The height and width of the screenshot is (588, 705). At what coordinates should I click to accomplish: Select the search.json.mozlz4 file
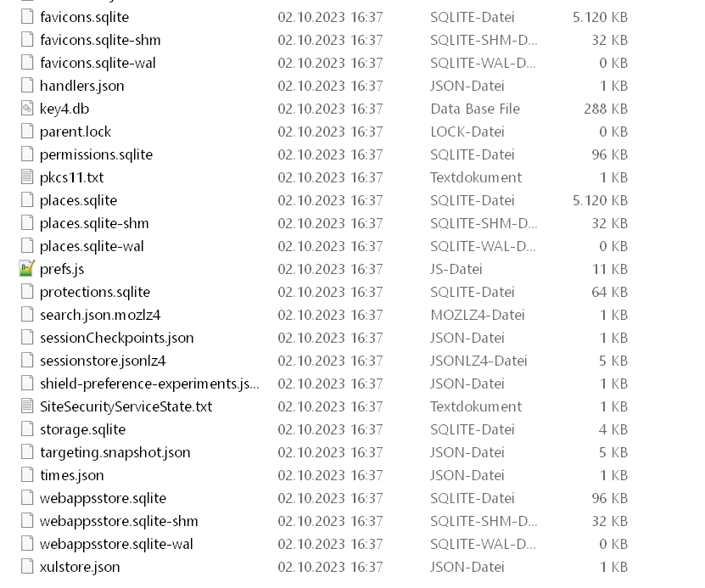[100, 315]
